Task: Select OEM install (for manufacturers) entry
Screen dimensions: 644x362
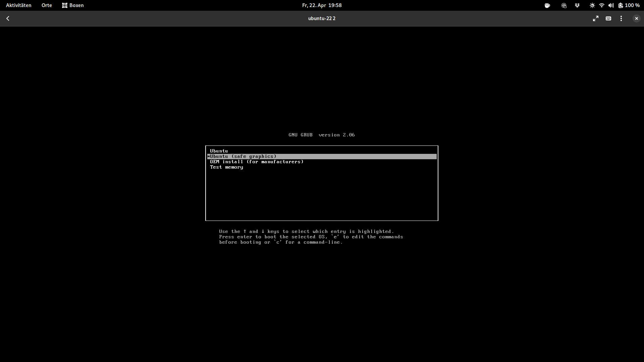Action: (257, 162)
